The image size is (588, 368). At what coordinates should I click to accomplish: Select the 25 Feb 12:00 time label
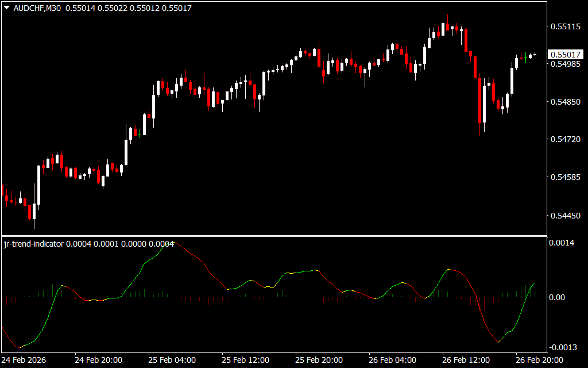pos(246,360)
